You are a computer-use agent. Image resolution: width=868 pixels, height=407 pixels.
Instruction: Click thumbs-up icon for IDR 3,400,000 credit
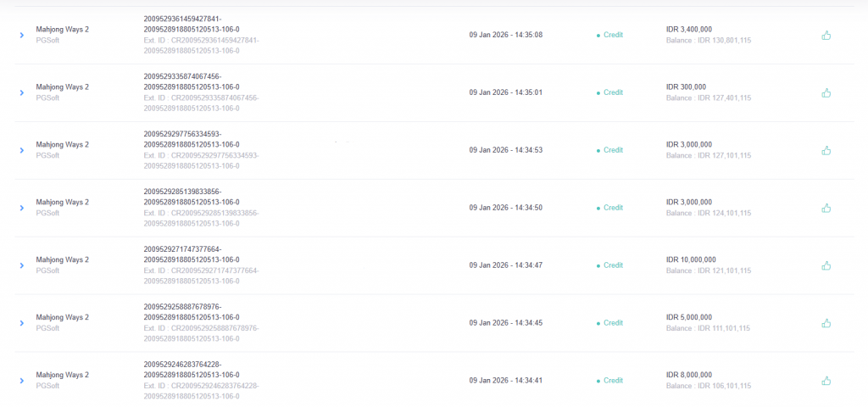click(x=826, y=35)
